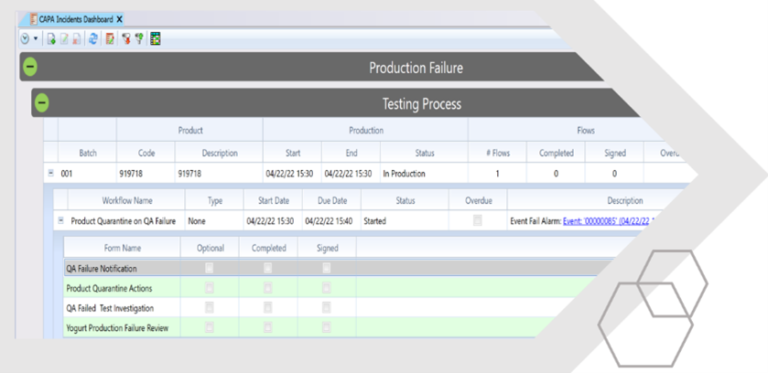Click the form edit icon with red page
This screenshot has width=768, height=373.
(x=110, y=39)
